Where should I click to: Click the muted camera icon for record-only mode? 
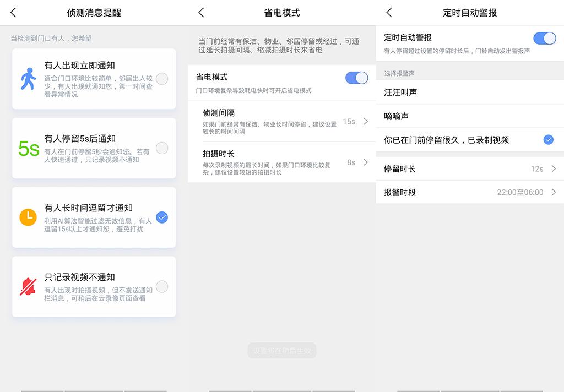click(x=29, y=286)
